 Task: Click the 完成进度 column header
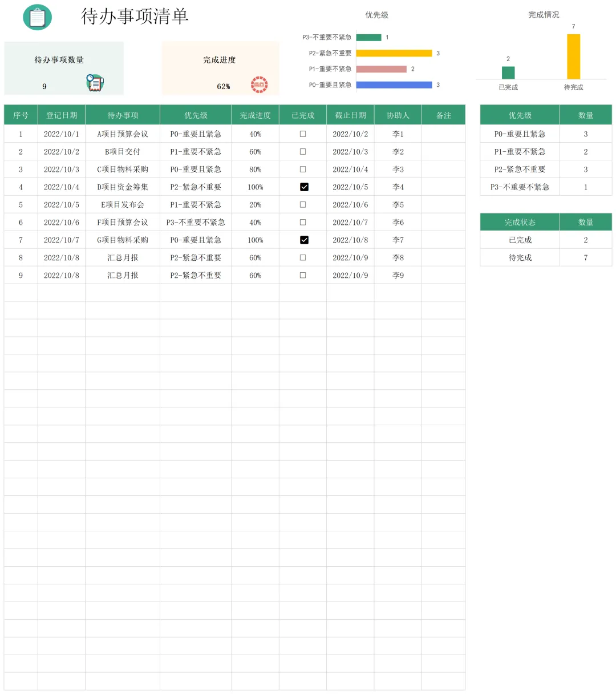[256, 115]
